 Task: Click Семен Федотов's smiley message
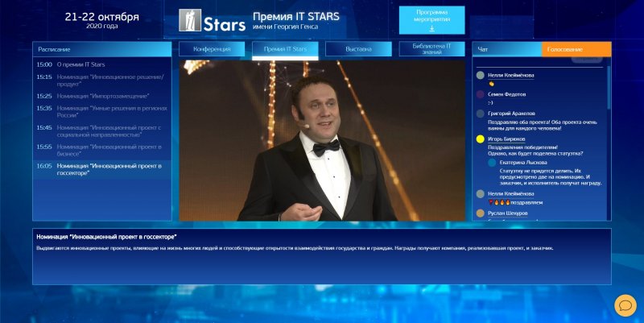coord(490,103)
